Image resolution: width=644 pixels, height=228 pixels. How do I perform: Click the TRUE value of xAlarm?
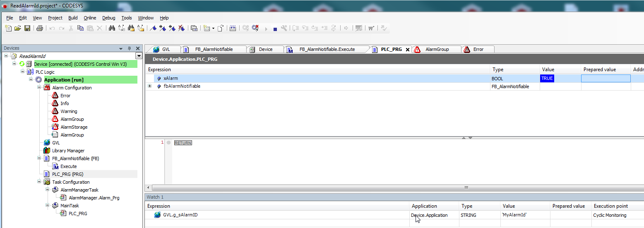click(x=547, y=78)
